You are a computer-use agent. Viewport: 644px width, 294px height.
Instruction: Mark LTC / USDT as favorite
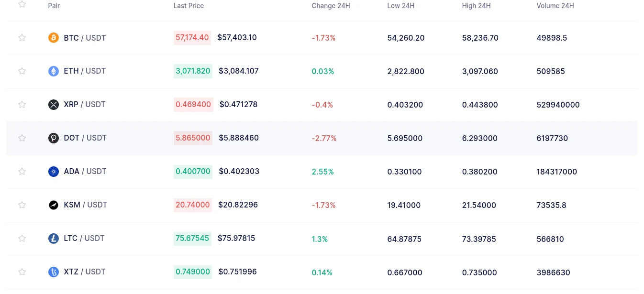click(22, 239)
